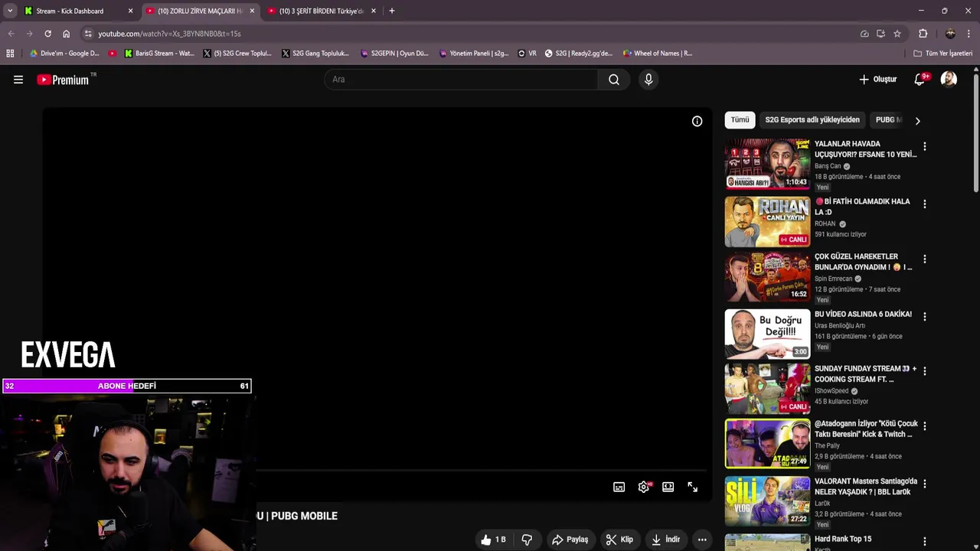This screenshot has width=980, height=551.
Task: Focus the YouTube Ara search field
Action: pos(461,80)
